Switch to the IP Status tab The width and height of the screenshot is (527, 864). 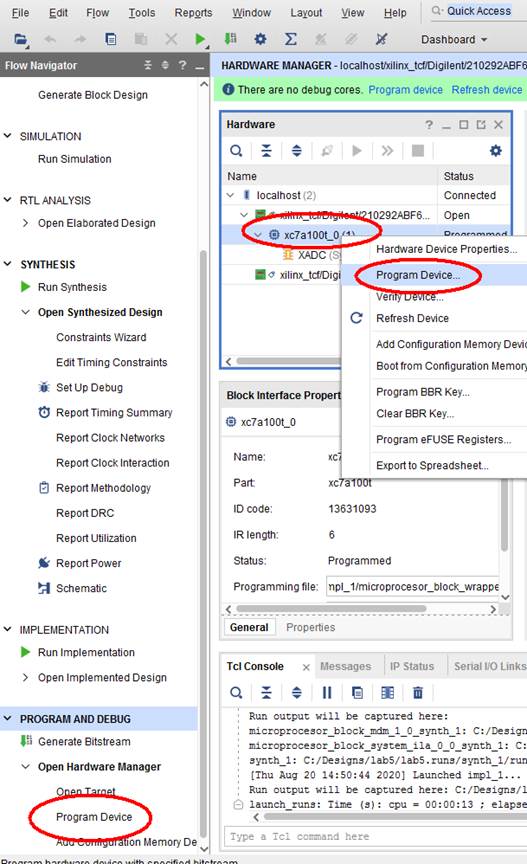click(412, 666)
